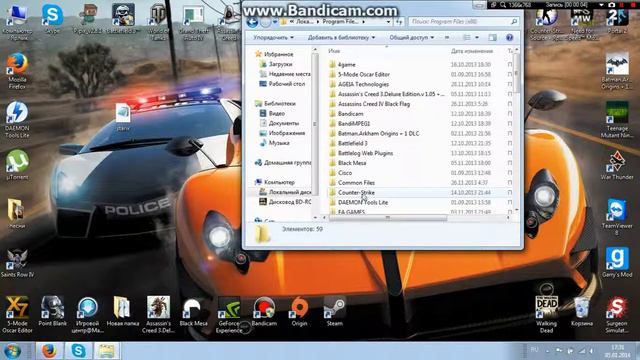This screenshot has width=640, height=360.
Task: Open Black Mesa desktop shortcut
Action: 193,311
